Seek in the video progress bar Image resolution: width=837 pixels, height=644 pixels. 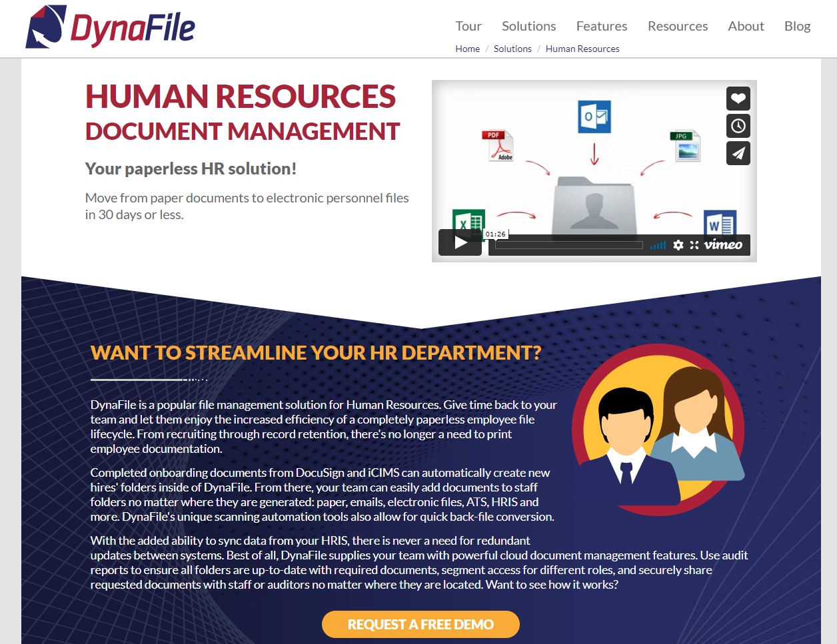coord(569,245)
